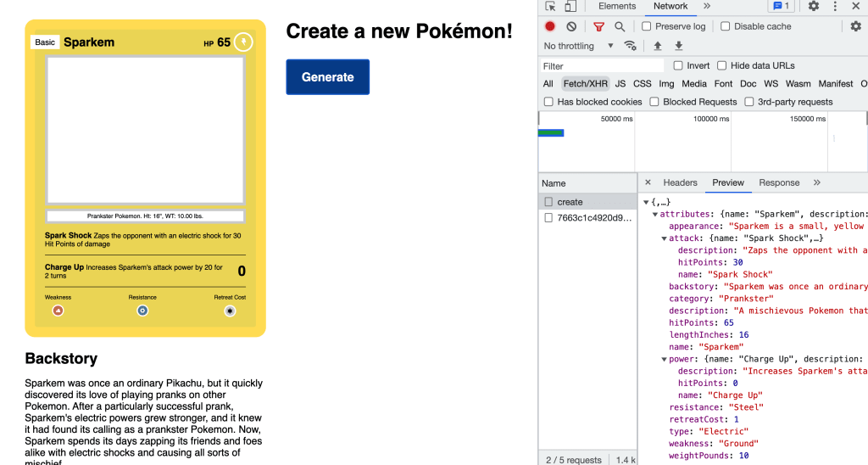868x465 pixels.
Task: Toggle the network filter funnel icon
Action: [598, 26]
